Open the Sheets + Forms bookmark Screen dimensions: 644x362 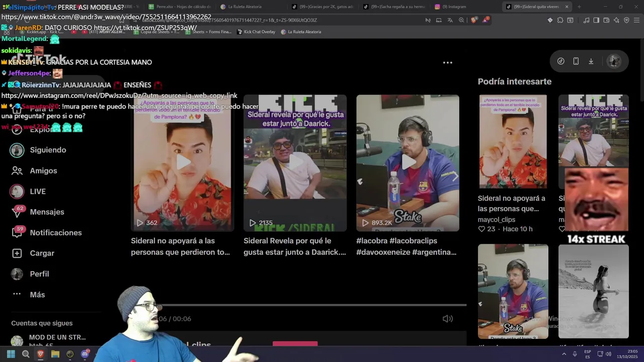click(x=208, y=32)
